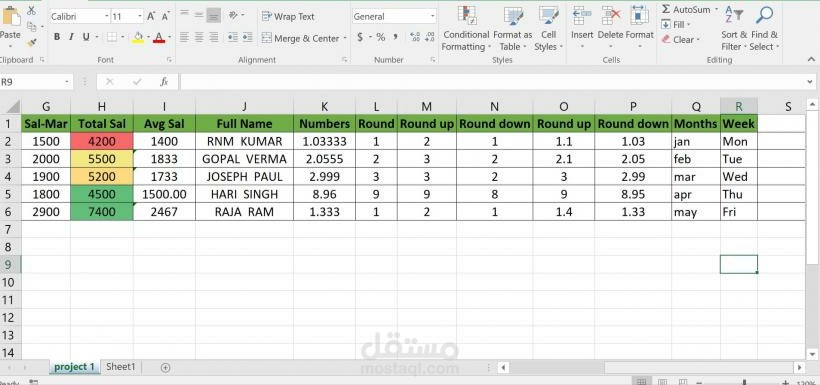Switch to the Sheet1 tab
Screen dimensions: 820x385
(120, 367)
